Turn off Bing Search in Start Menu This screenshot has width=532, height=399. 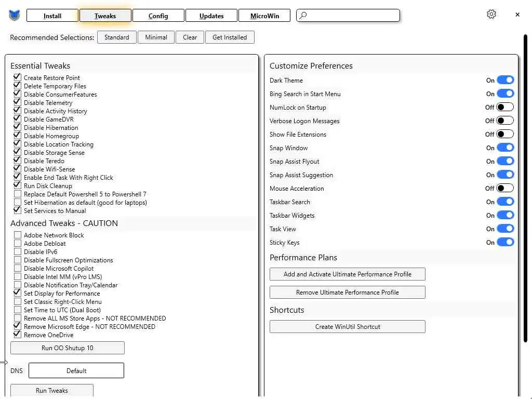505,94
